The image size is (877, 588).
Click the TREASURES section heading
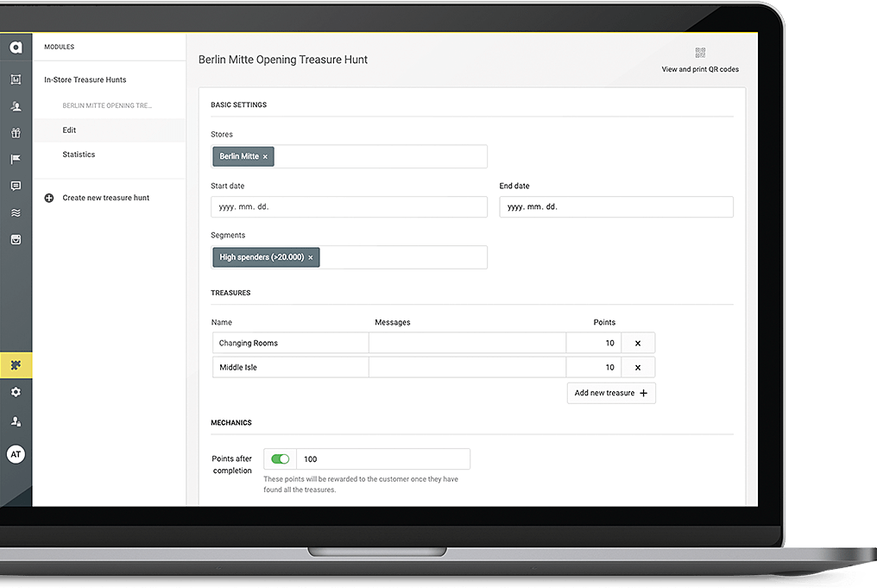pyautogui.click(x=230, y=294)
